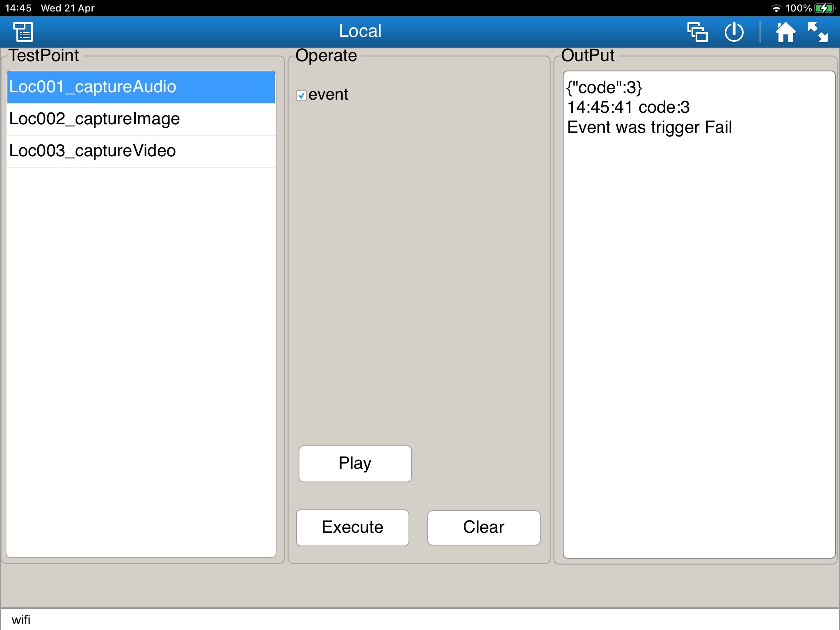Click the Execute button
Viewport: 840px width, 630px height.
click(x=352, y=527)
